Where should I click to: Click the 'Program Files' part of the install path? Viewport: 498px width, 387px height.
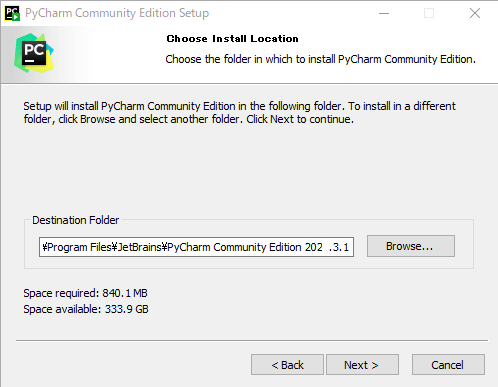[79, 247]
